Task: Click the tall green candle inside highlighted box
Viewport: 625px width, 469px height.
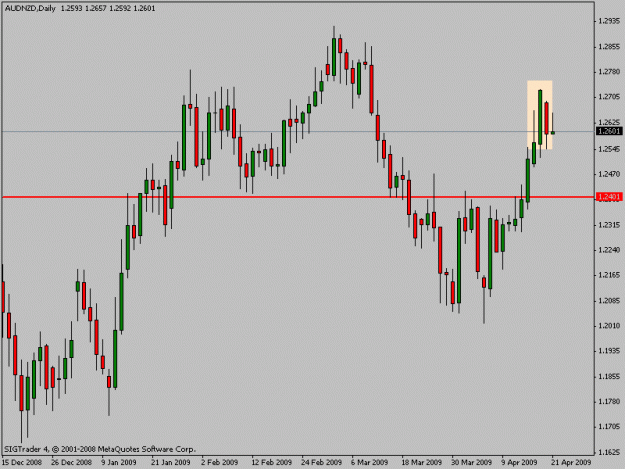Action: [x=540, y=117]
